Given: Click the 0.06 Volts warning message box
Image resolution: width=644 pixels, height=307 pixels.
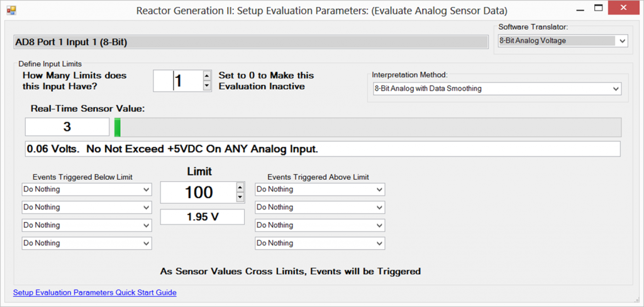Looking at the screenshot, I should pyautogui.click(x=323, y=149).
